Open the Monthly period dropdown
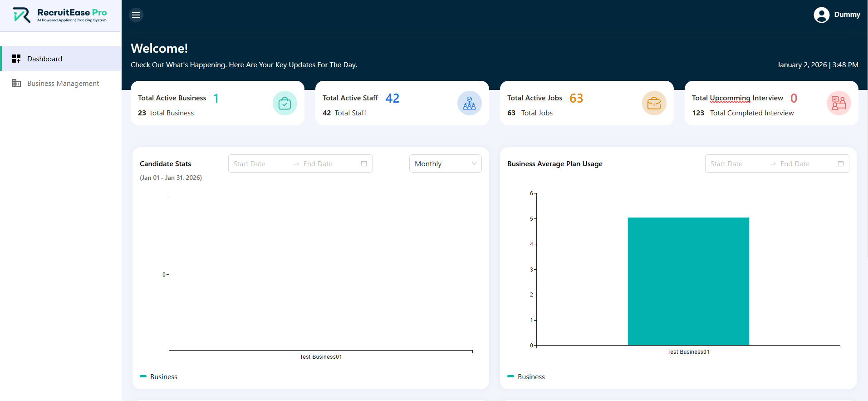The width and height of the screenshot is (868, 401). coord(445,163)
